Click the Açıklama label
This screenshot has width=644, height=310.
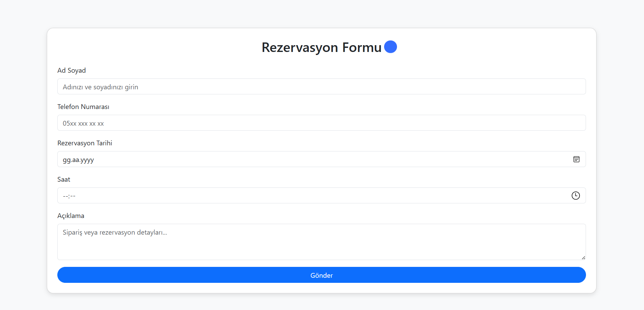click(x=71, y=216)
